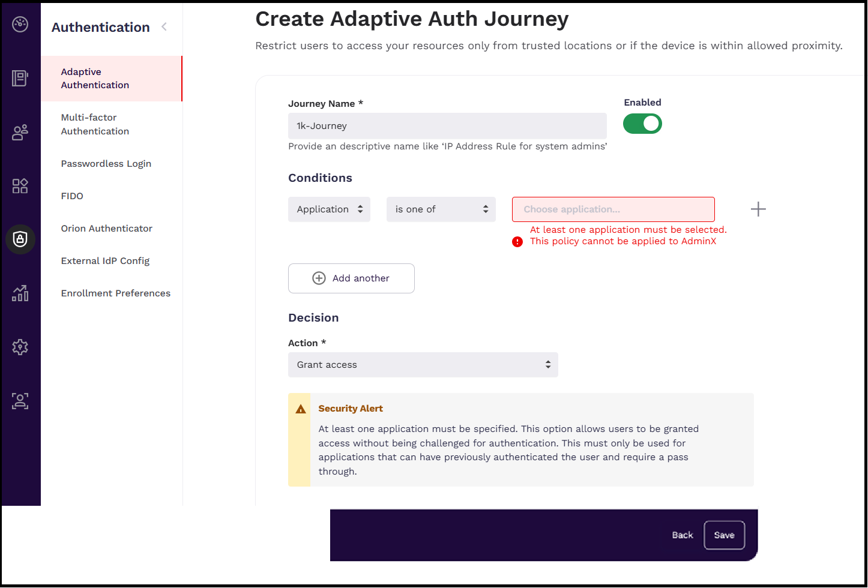Screen dimensions: 868x588
Task: Open the users icon in sidebar
Action: point(20,132)
